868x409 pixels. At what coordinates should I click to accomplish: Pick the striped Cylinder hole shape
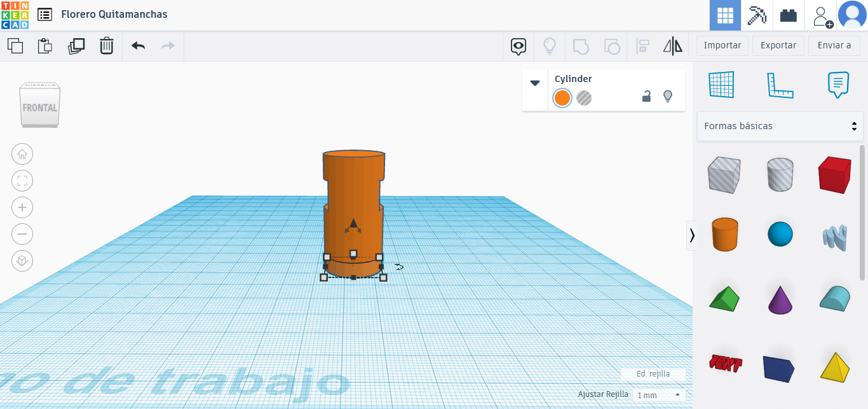point(780,175)
